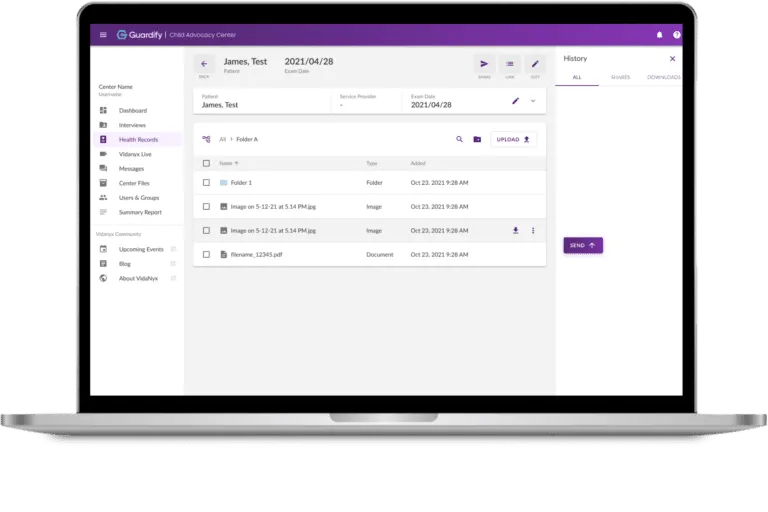Expand the patient details chevron
Screen dimensions: 768x512
[533, 101]
